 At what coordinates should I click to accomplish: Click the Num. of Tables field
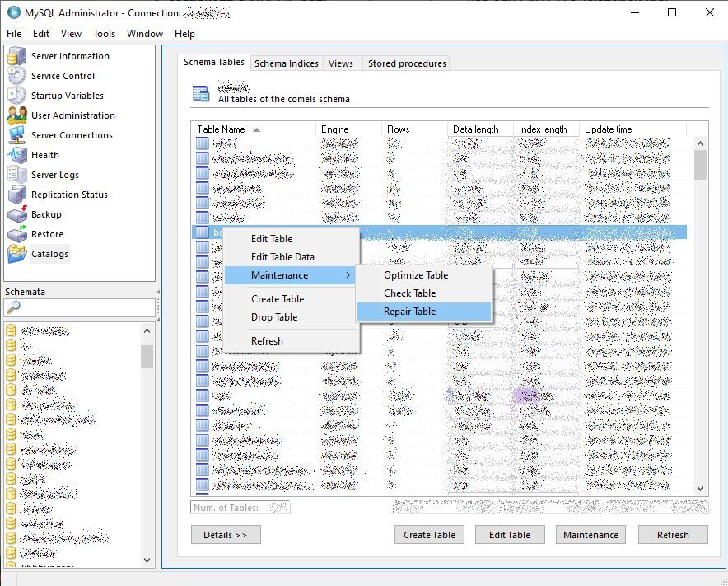coord(240,508)
